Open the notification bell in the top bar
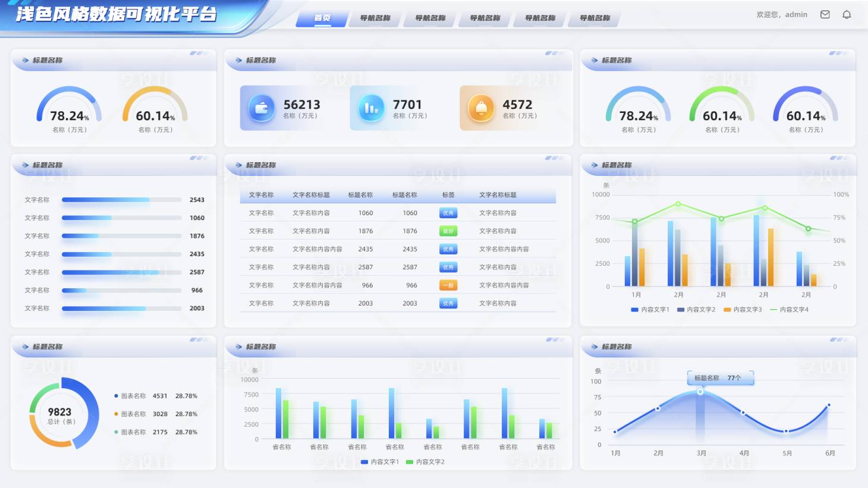This screenshot has width=868, height=488. (847, 14)
